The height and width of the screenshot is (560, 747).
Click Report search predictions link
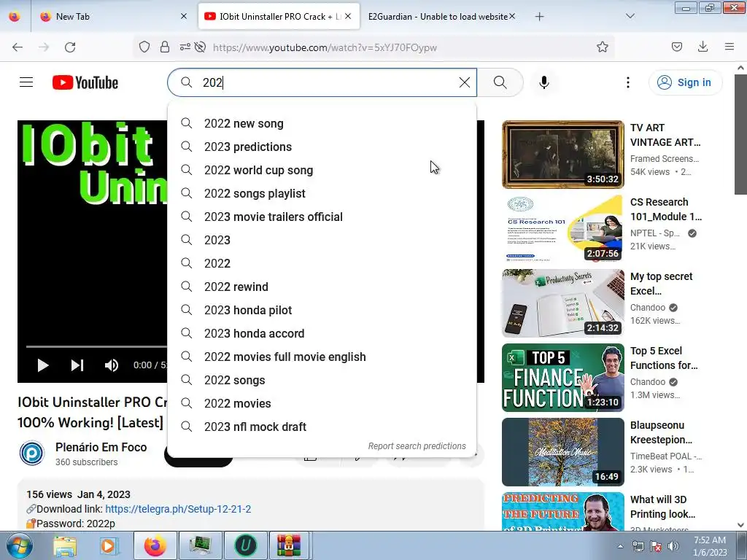click(417, 446)
